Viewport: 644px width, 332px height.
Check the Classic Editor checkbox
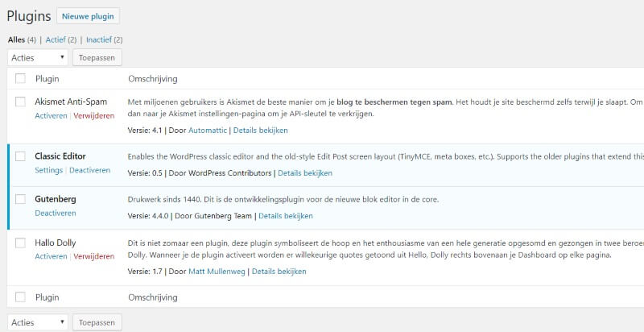pyautogui.click(x=21, y=156)
